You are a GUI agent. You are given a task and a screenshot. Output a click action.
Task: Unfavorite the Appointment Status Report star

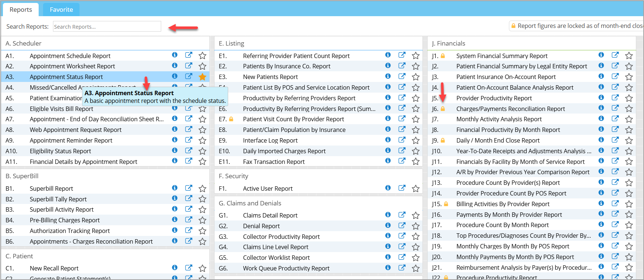202,77
